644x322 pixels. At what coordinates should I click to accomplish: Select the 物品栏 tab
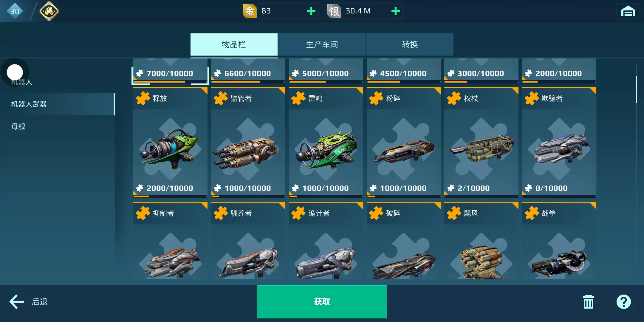(234, 44)
